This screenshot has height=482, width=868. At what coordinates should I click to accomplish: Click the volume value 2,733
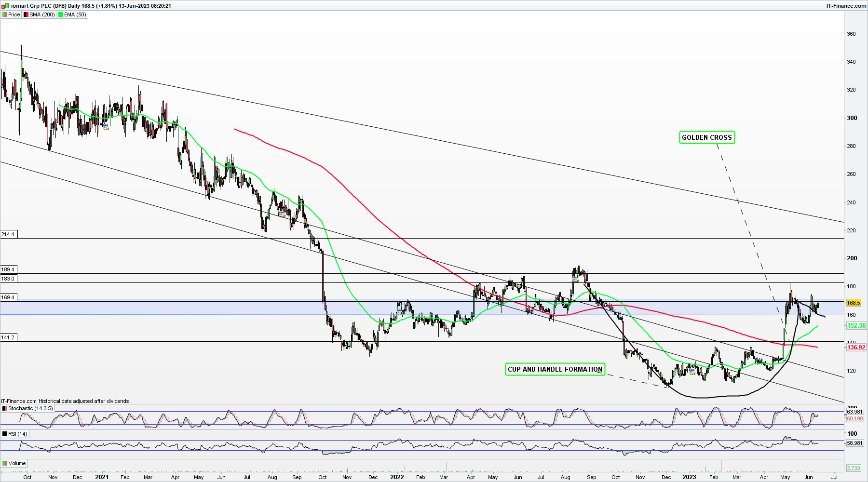854,468
